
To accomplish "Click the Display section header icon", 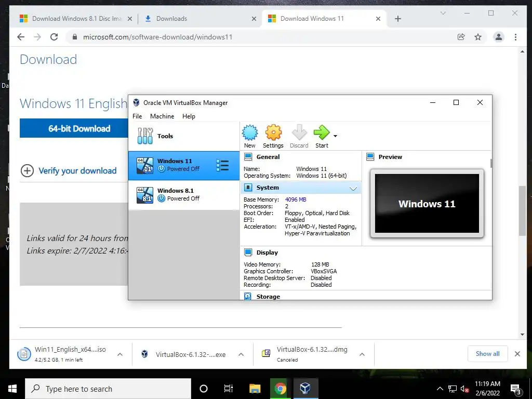I will point(248,252).
